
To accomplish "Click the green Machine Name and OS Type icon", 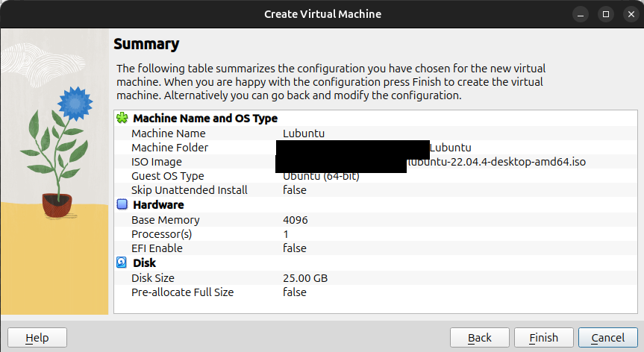I will (x=122, y=119).
